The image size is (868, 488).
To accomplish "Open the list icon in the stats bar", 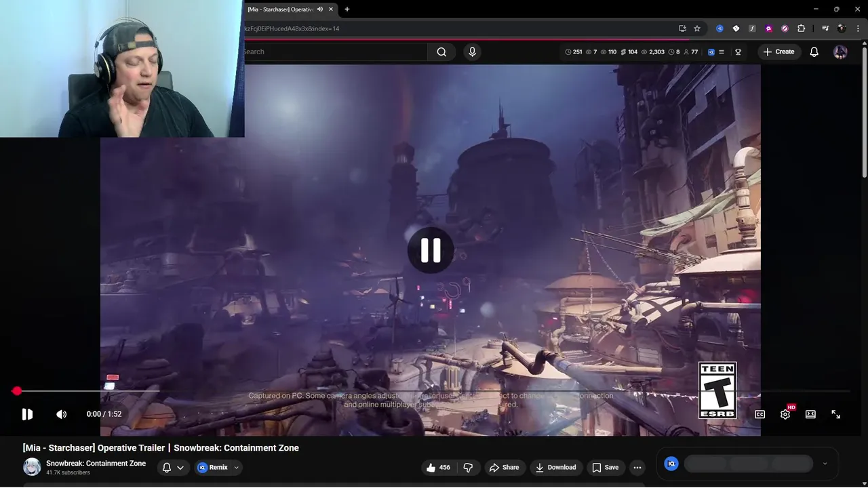I will pos(722,52).
